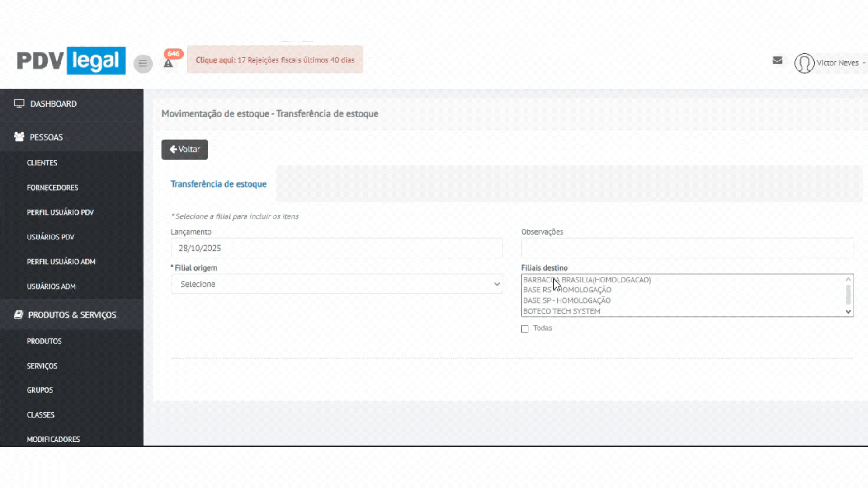Click the Rejeições fiscais alert link
The image size is (868, 488).
pyautogui.click(x=275, y=60)
